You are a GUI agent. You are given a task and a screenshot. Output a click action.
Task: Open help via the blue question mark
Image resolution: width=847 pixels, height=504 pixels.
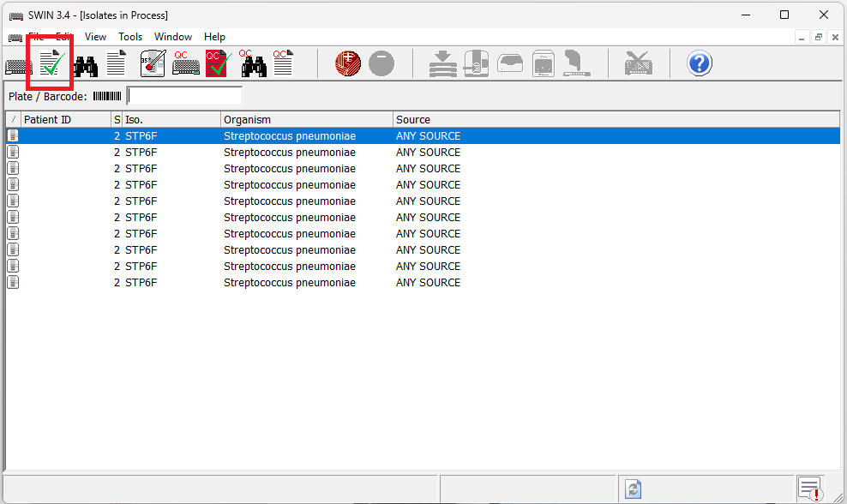(700, 63)
